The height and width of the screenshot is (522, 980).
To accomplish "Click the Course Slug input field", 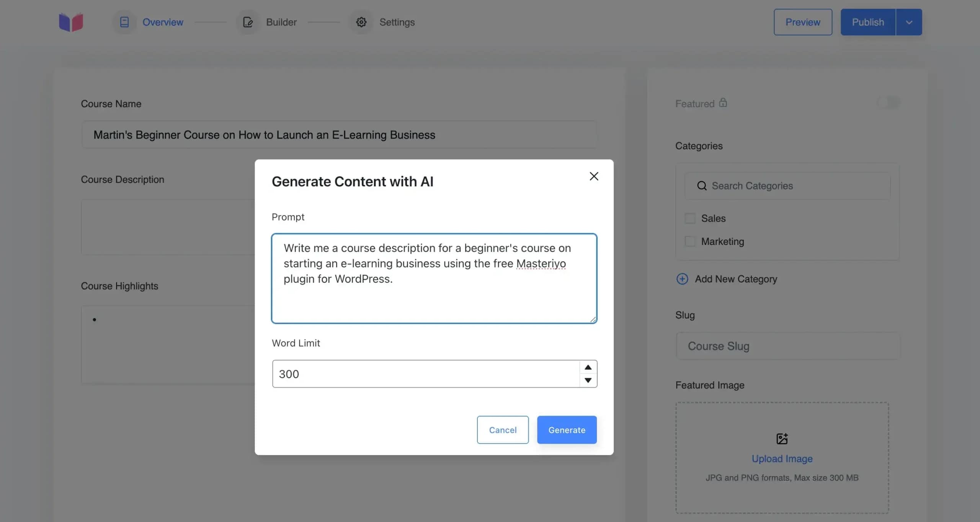I will (x=788, y=346).
